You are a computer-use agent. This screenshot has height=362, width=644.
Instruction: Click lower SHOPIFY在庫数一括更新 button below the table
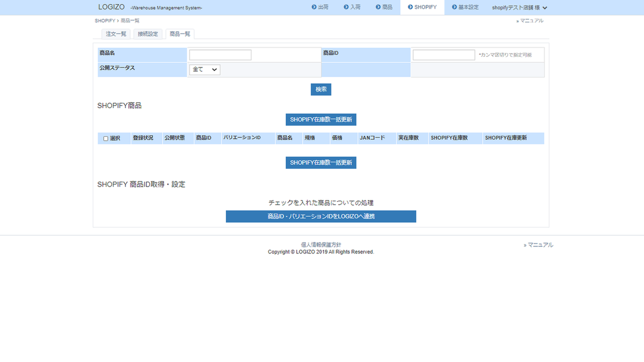pos(321,163)
